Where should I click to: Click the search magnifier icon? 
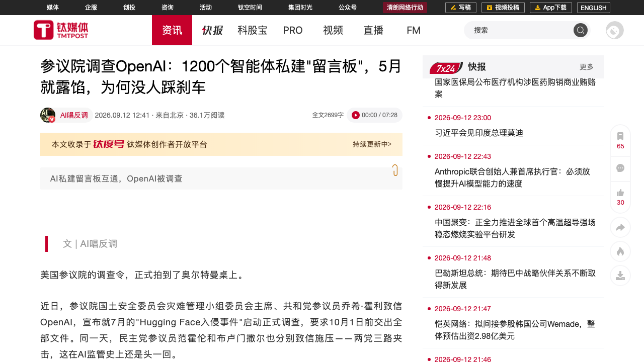pos(581,30)
